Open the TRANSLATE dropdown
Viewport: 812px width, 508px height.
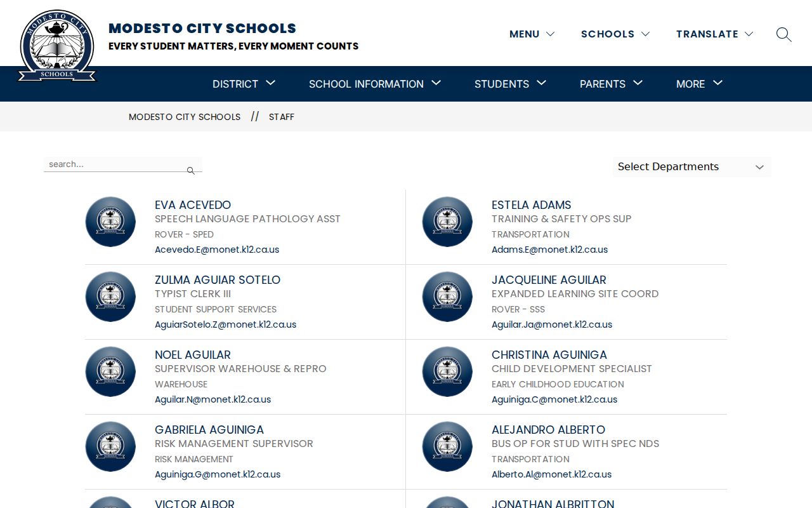714,34
